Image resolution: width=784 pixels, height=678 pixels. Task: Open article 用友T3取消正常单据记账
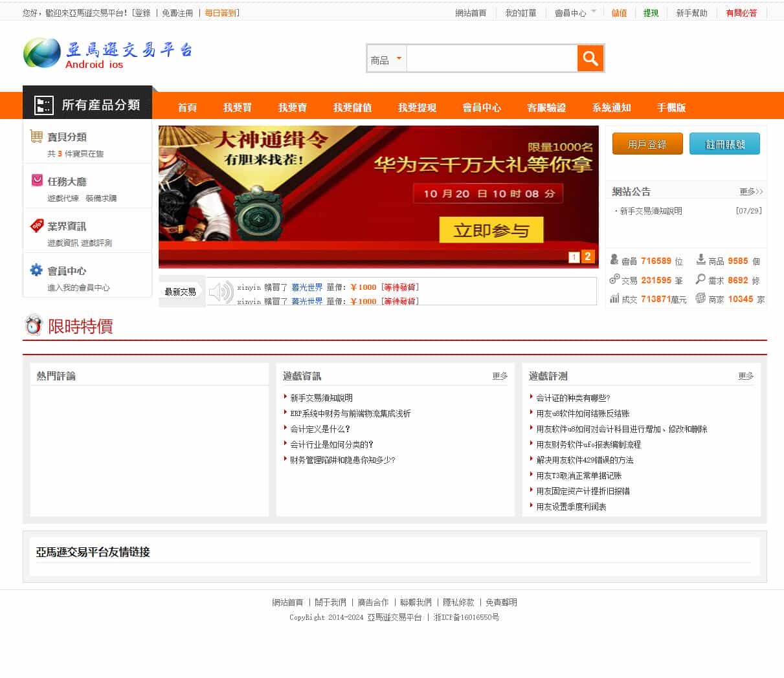pyautogui.click(x=579, y=476)
